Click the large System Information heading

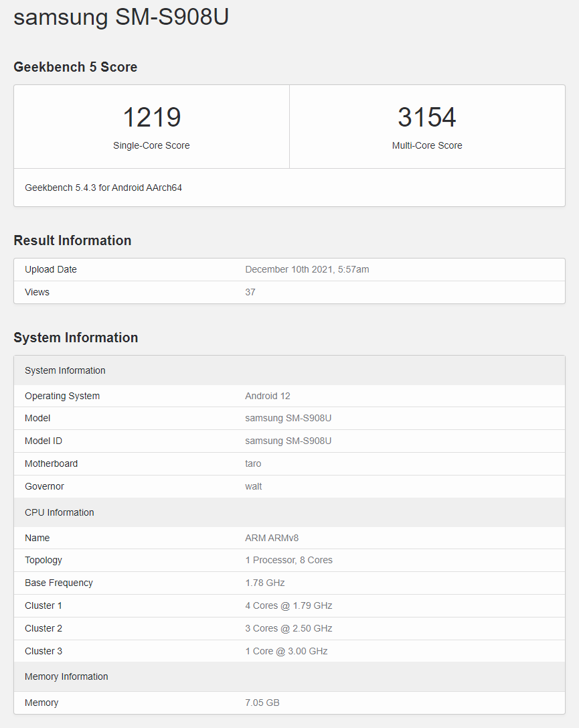point(76,338)
